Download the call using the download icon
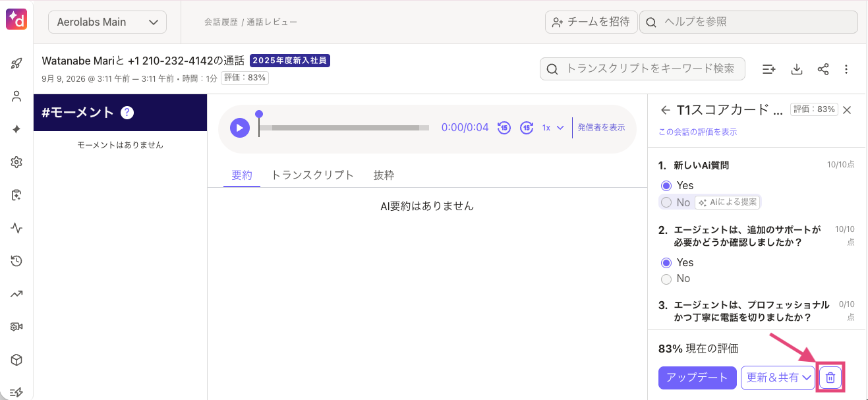The height and width of the screenshot is (400, 868). click(x=796, y=69)
